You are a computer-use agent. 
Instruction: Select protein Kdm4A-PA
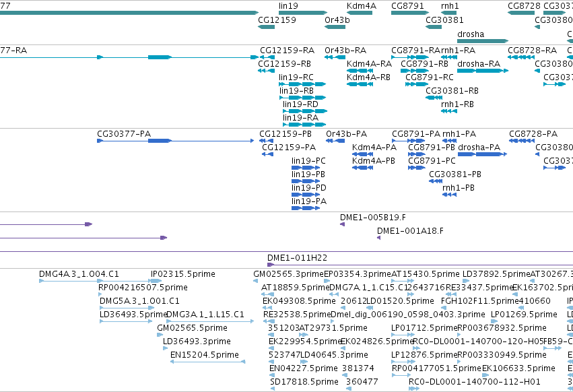click(362, 154)
